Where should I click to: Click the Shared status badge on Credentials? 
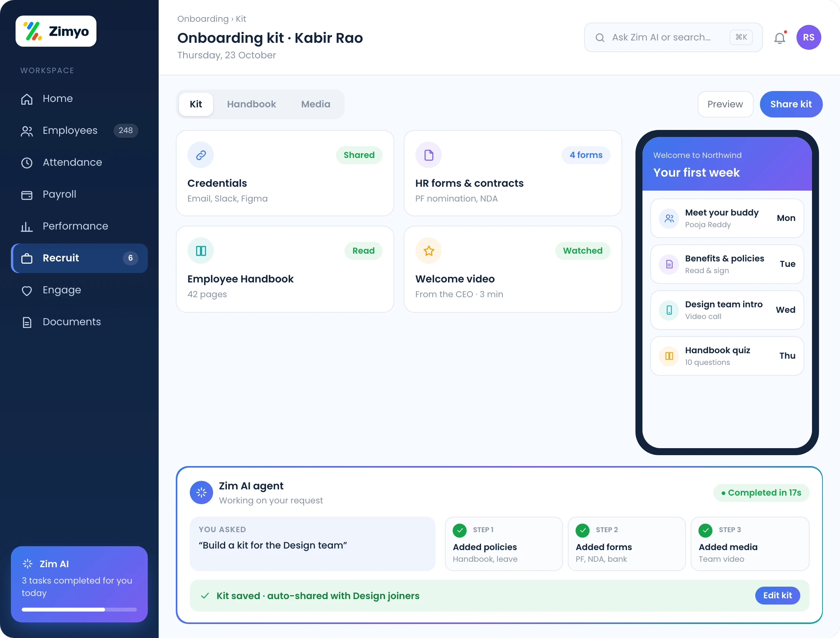[359, 155]
